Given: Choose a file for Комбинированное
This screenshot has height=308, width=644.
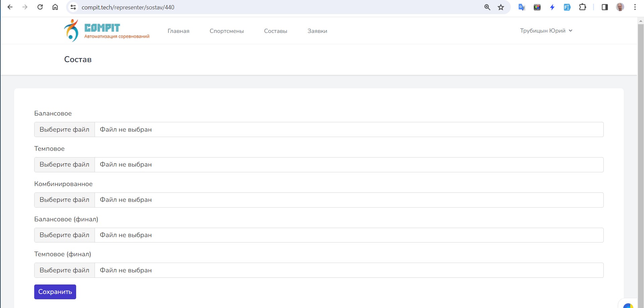Looking at the screenshot, I should (64, 200).
